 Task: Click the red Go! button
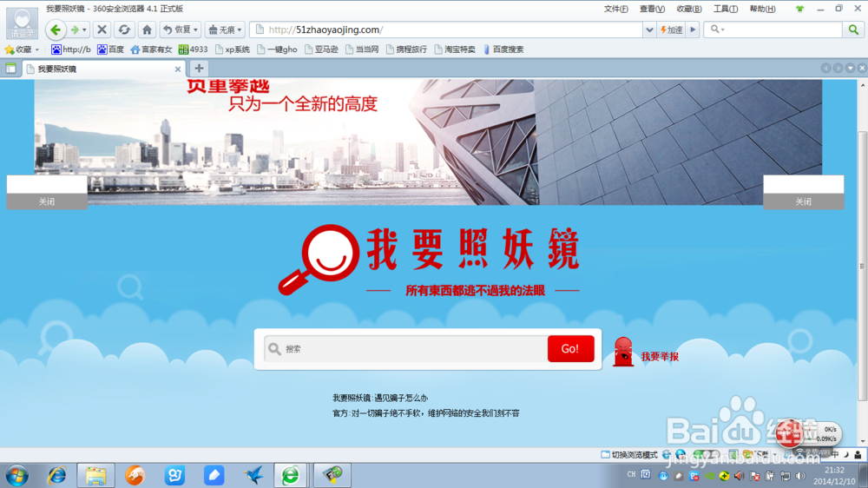click(x=570, y=348)
